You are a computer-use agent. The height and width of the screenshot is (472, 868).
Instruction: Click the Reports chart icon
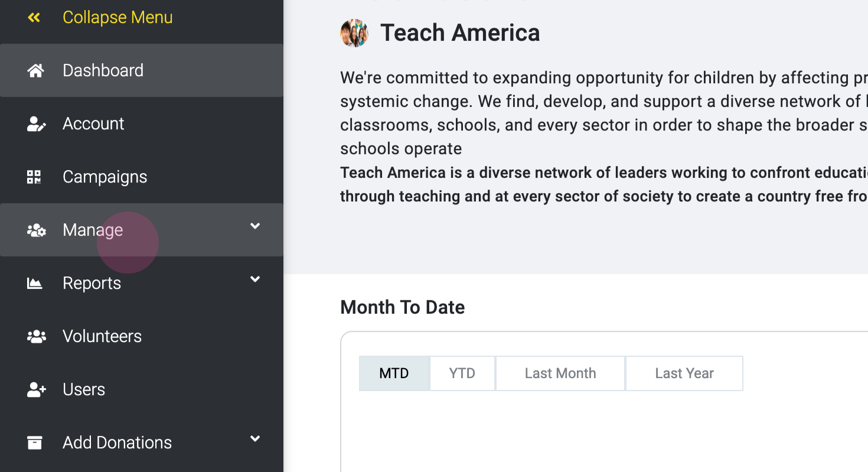tap(35, 284)
